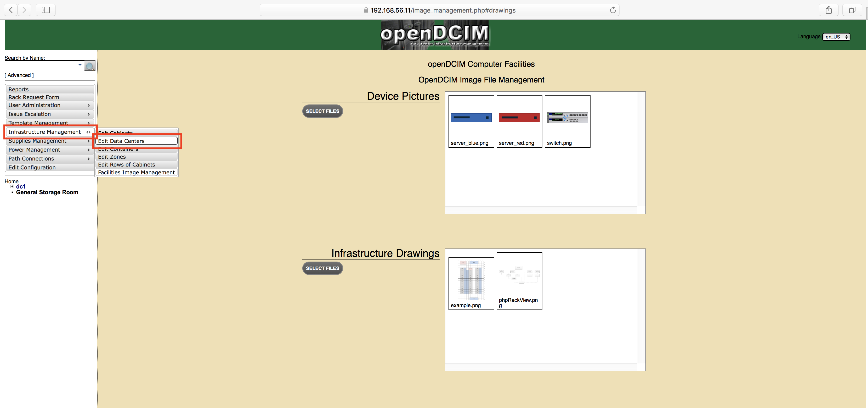Select Path Connections menu item
The image size is (868, 409).
(x=50, y=159)
